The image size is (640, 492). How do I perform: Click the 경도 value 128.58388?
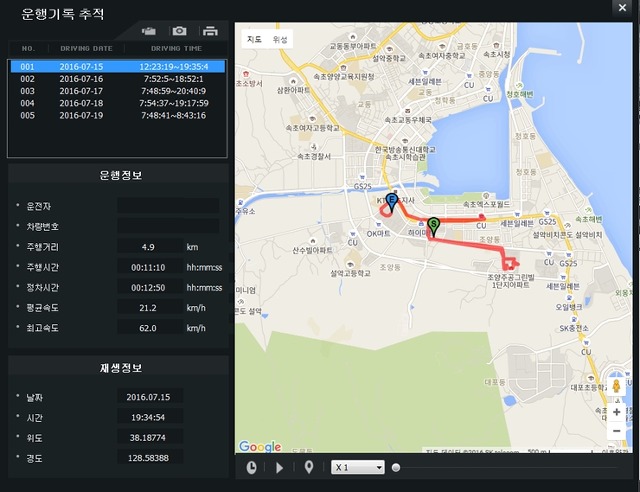point(150,458)
